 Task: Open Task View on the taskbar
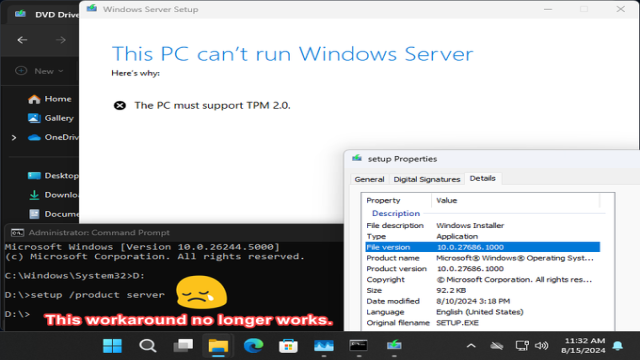click(x=183, y=346)
